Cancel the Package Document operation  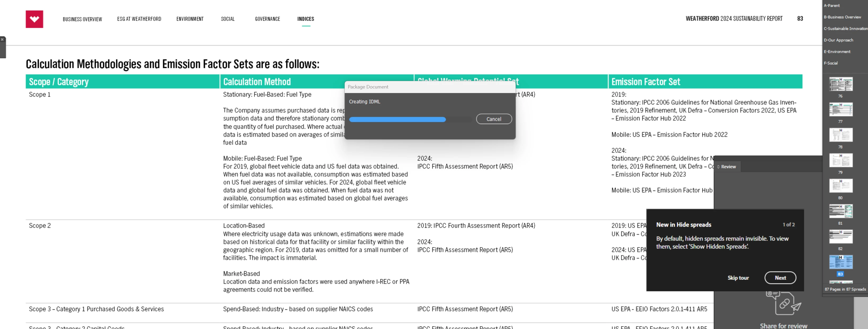click(494, 119)
